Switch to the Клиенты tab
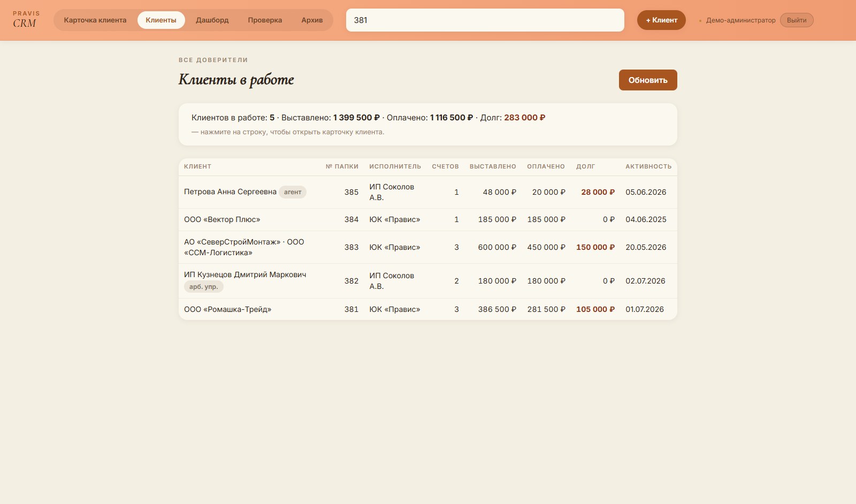The height and width of the screenshot is (504, 856). tap(161, 20)
